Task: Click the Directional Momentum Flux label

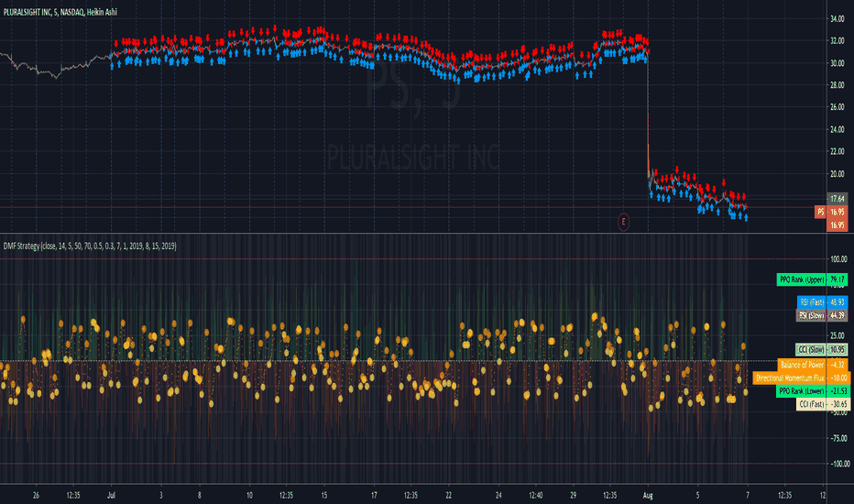Action: [790, 378]
